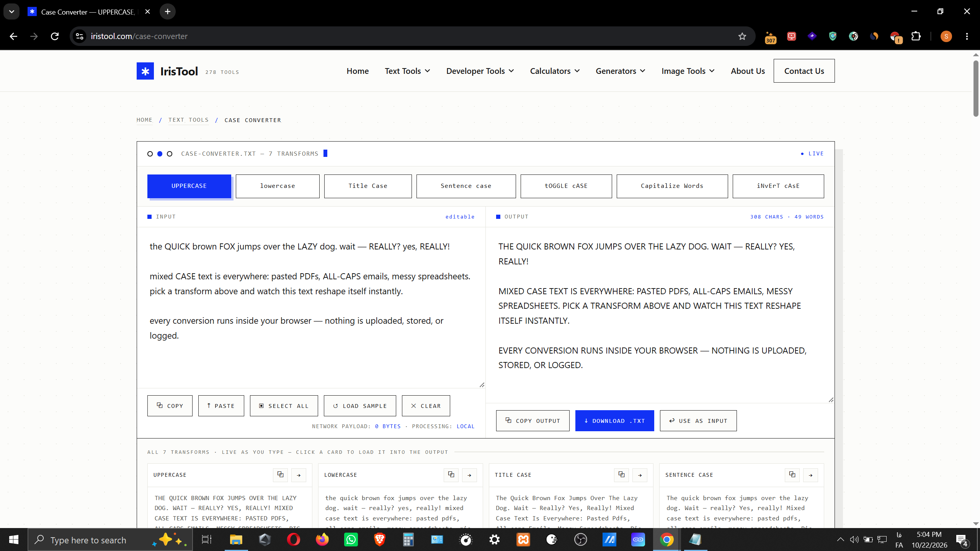This screenshot has width=980, height=551.
Task: Open the tab search chevron dropdown
Action: pos(11,11)
